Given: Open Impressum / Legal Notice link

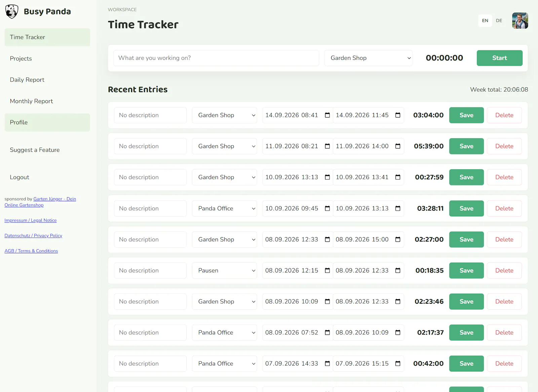Looking at the screenshot, I should (x=31, y=220).
